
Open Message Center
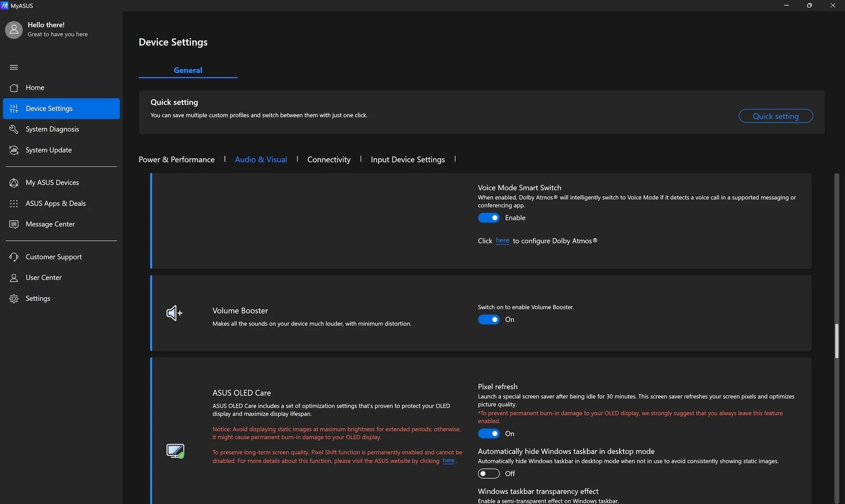click(61, 224)
